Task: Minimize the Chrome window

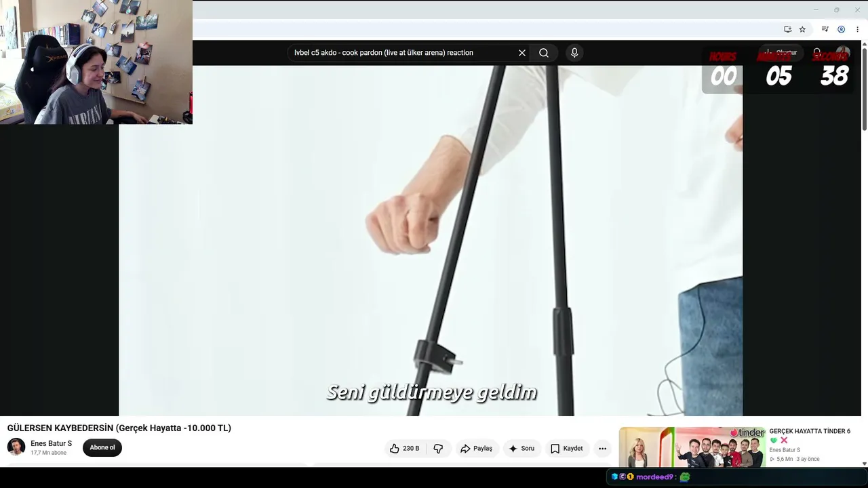Action: [816, 9]
